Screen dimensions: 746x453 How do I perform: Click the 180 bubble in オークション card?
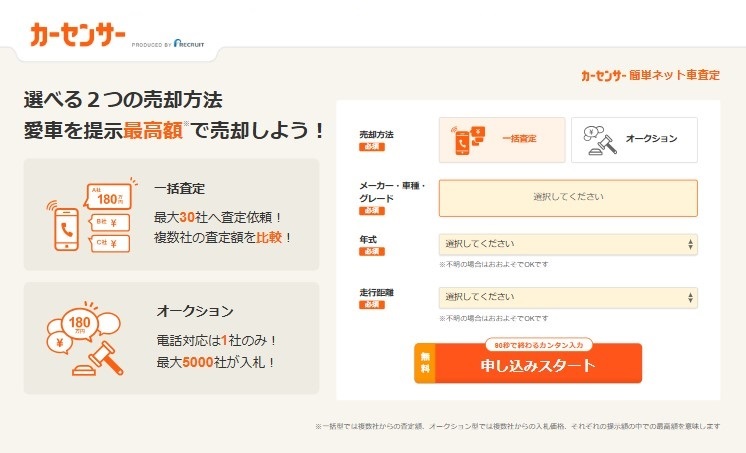tap(80, 324)
